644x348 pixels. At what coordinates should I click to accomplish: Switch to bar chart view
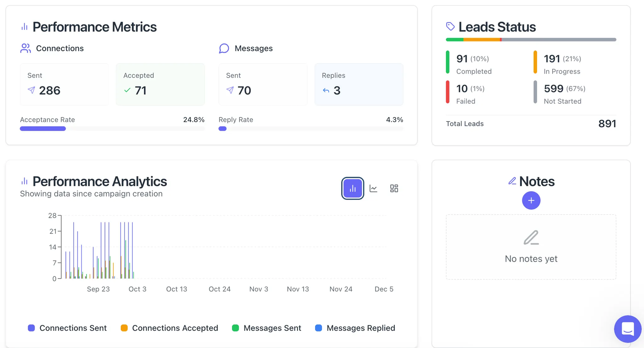pos(353,188)
